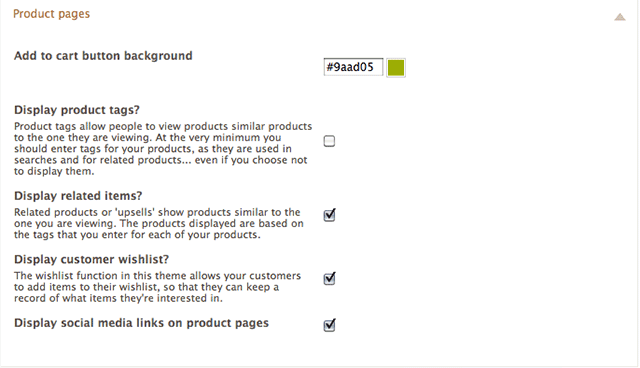This screenshot has height=368, width=640.
Task: Disable the Display customer wishlist checkbox
Action: coord(329,278)
